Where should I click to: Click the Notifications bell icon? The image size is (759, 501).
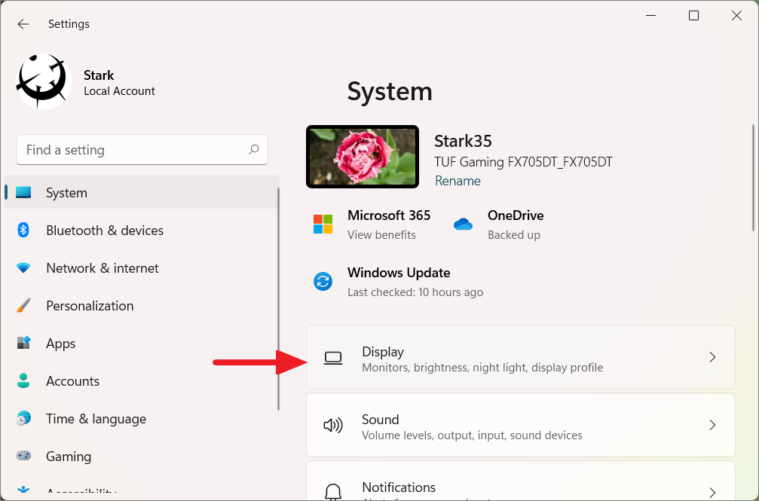[333, 491]
